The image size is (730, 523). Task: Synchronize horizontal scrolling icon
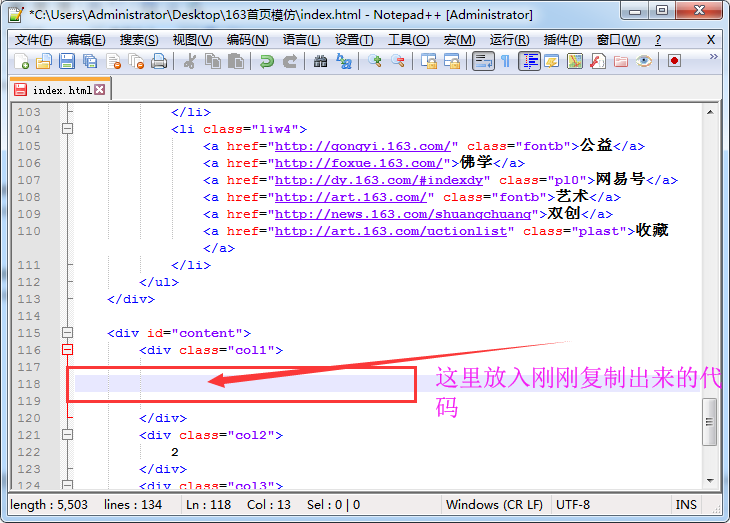[452, 61]
